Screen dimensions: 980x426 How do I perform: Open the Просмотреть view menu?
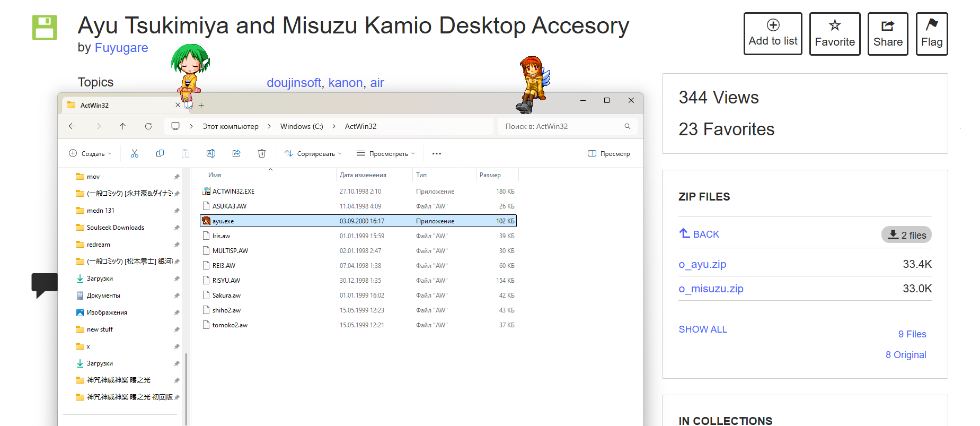click(386, 153)
